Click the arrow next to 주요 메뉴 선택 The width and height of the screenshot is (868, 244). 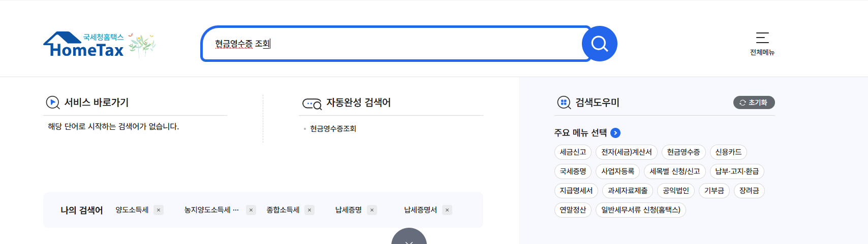(615, 133)
